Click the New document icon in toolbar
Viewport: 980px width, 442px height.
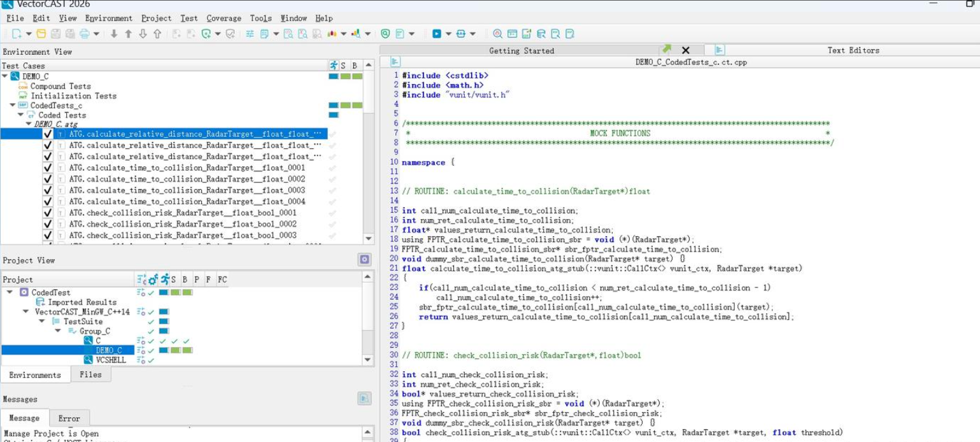[x=17, y=34]
